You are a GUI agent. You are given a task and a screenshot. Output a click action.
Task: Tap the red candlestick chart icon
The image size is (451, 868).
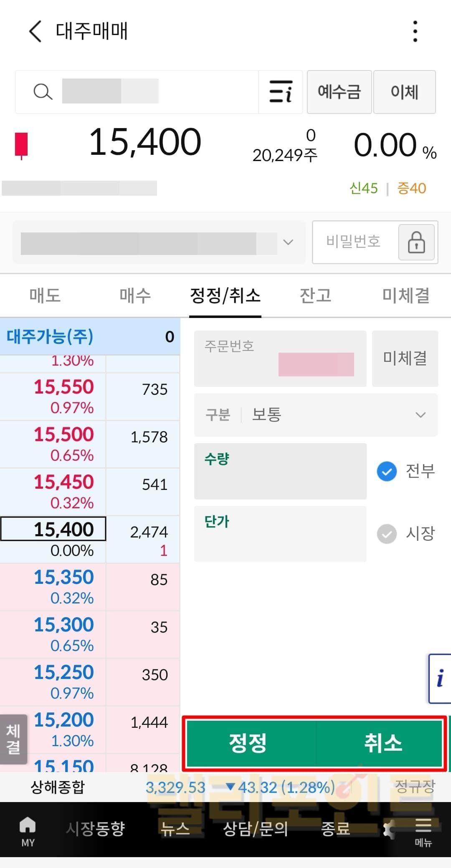pos(21,144)
